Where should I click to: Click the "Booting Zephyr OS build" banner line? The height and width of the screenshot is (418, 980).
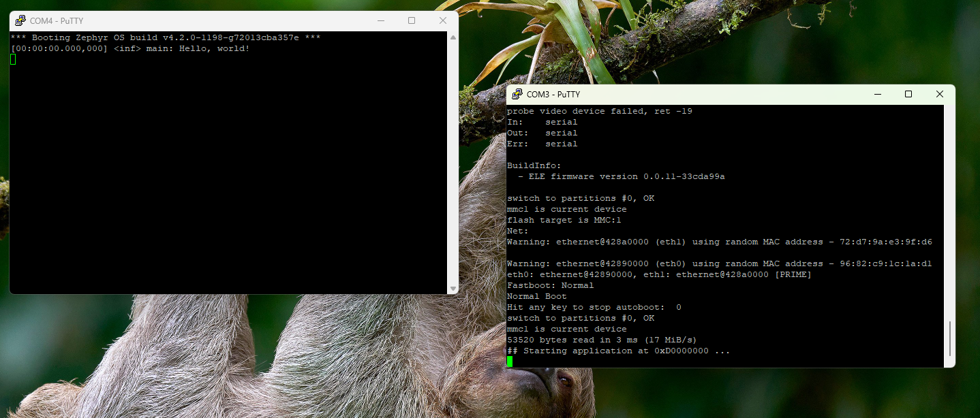tap(165, 37)
